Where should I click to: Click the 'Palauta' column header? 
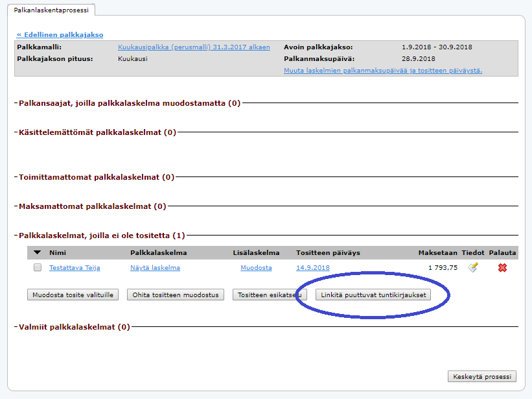click(502, 252)
